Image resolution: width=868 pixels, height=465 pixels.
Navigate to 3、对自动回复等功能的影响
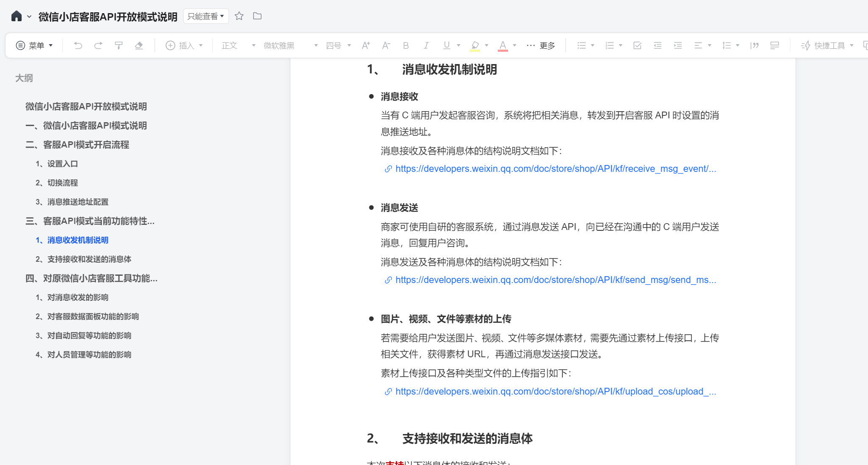[84, 336]
